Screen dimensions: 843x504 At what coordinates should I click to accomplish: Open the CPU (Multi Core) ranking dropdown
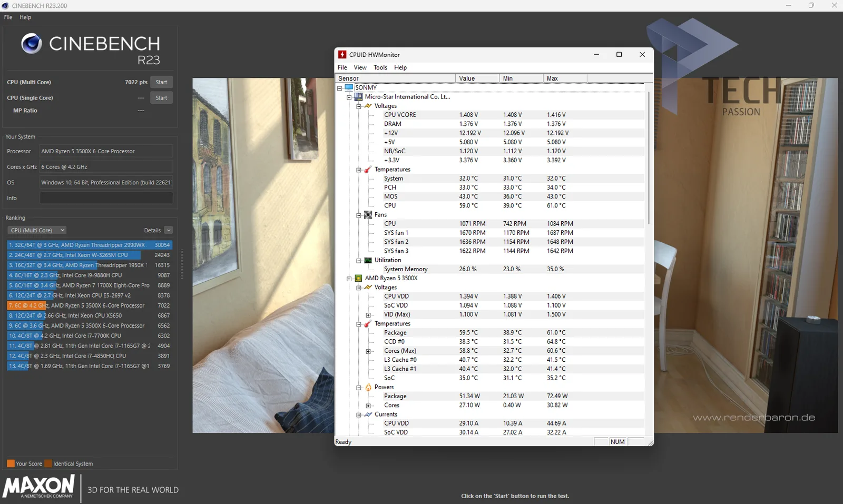[37, 230]
